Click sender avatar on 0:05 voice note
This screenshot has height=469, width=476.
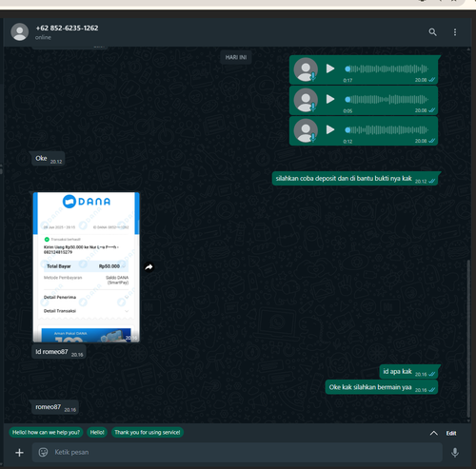[306, 100]
